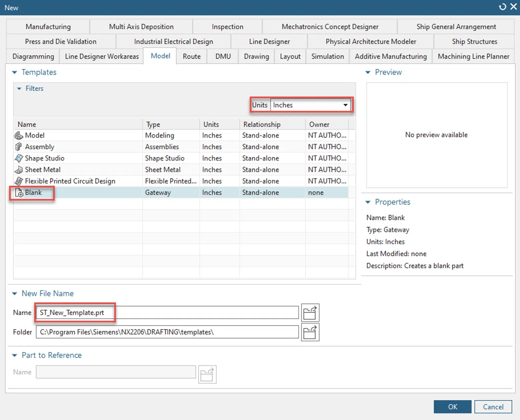The height and width of the screenshot is (420, 520).
Task: Click the ST_New_Template.prt name field
Action: [167, 313]
